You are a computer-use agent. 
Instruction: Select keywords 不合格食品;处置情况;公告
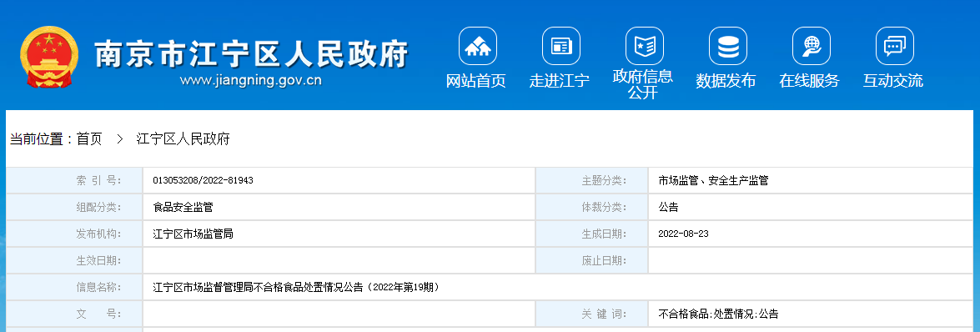pyautogui.click(x=718, y=314)
